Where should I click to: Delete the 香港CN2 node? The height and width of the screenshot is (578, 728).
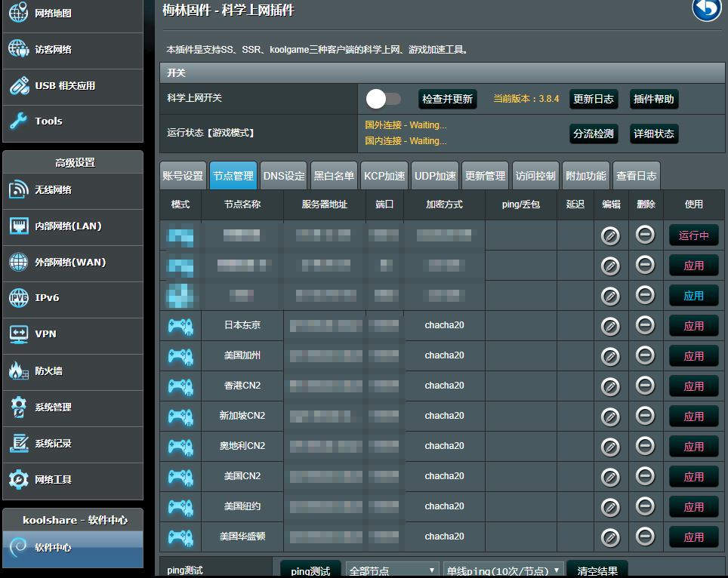coord(645,385)
